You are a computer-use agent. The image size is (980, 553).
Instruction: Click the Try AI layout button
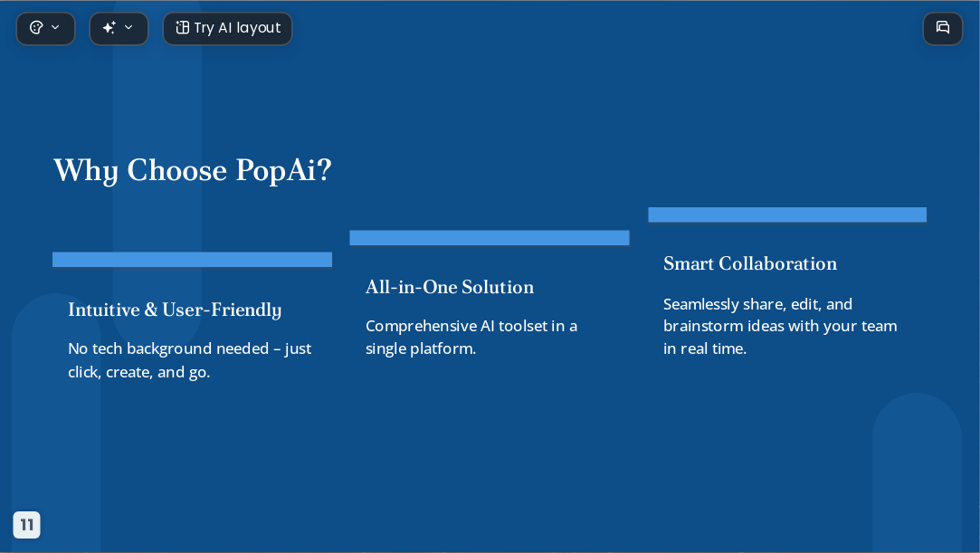click(x=227, y=28)
